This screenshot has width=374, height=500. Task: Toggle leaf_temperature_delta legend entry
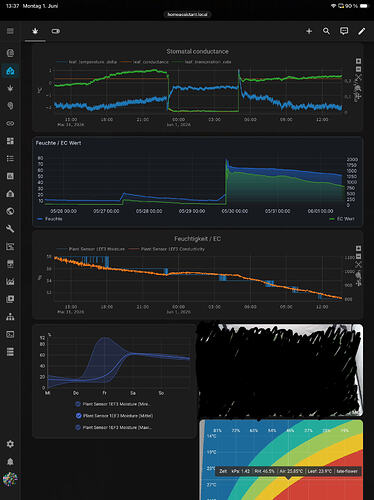[x=87, y=62]
